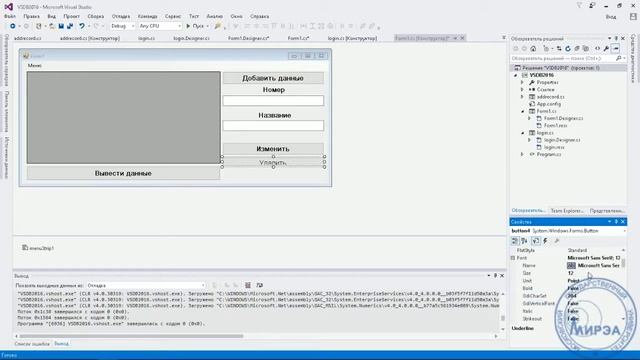640x360 pixels.
Task: Start debugging with the Пуск play button
Action: (195, 26)
